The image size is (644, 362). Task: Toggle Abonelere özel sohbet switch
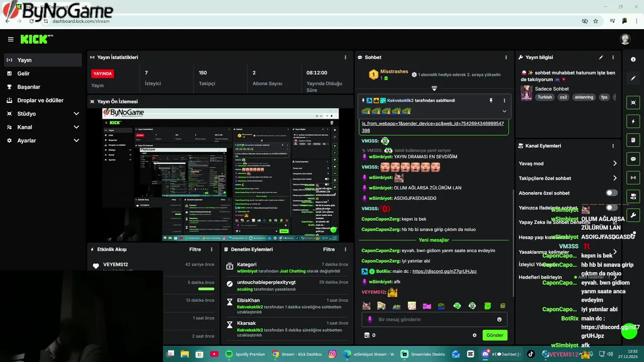(x=611, y=193)
